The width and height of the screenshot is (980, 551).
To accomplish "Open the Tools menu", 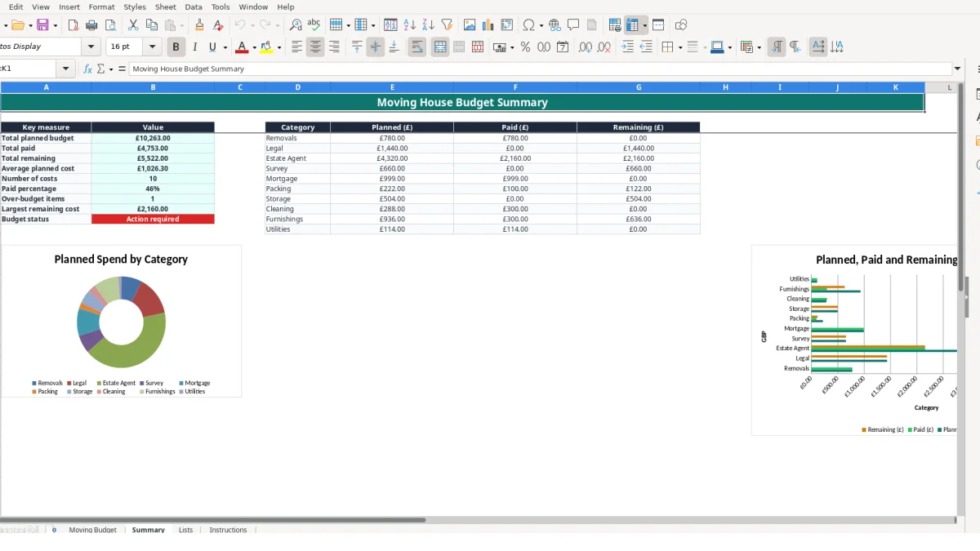I will pyautogui.click(x=220, y=7).
